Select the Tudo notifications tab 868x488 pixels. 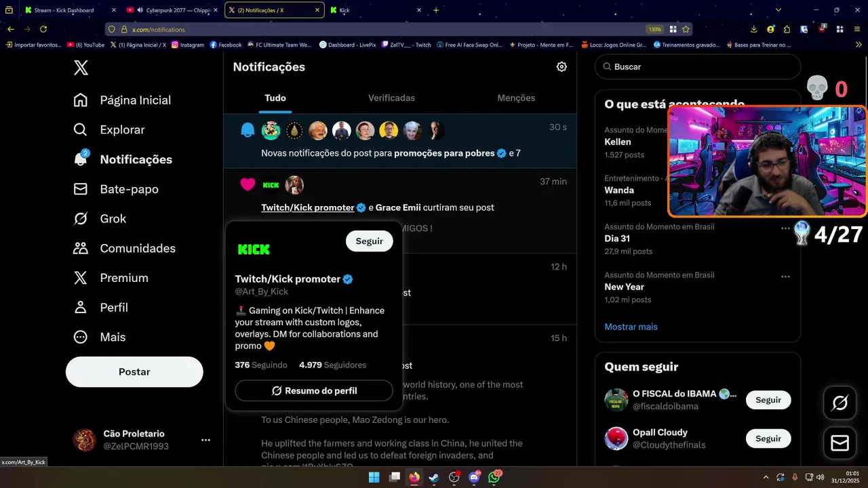(275, 98)
